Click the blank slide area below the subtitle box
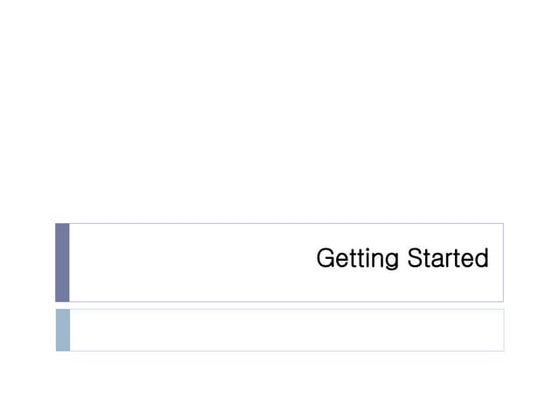 click(280, 386)
